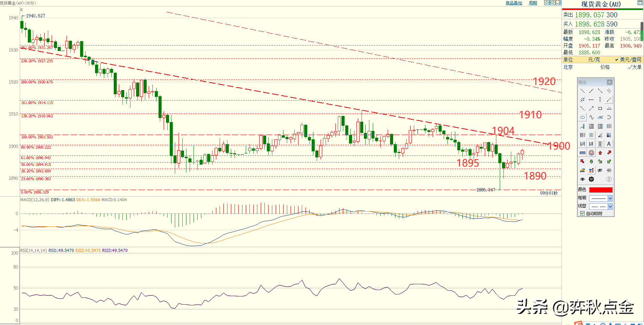Select the parallel lines drawing tool
The width and height of the screenshot is (644, 325).
point(609,91)
